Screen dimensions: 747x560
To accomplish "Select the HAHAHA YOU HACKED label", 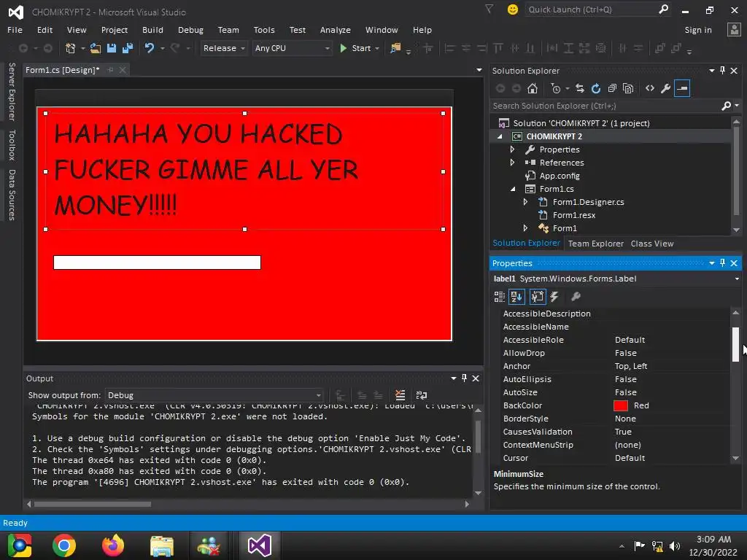I will 244,171.
